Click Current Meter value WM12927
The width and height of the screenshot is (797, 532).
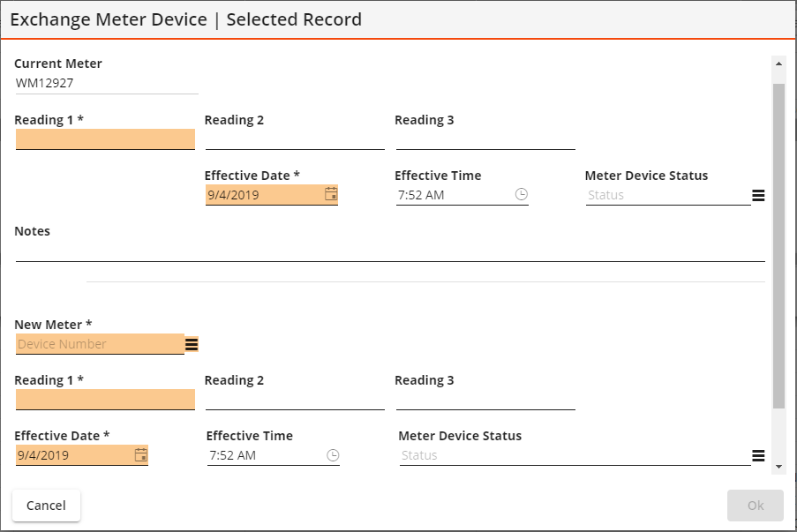[45, 83]
